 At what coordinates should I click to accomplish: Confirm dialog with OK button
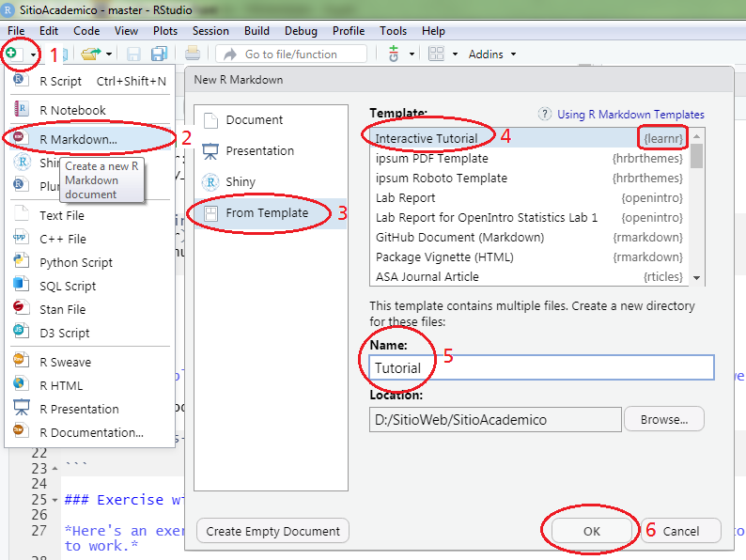pyautogui.click(x=592, y=531)
